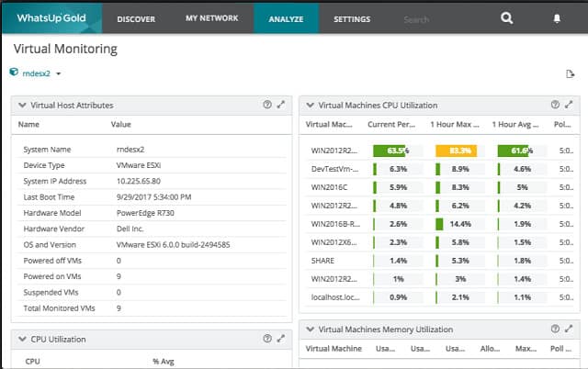Viewport: 588px width, 369px height.
Task: Collapse the CPU Utilization panel
Action: (x=22, y=339)
